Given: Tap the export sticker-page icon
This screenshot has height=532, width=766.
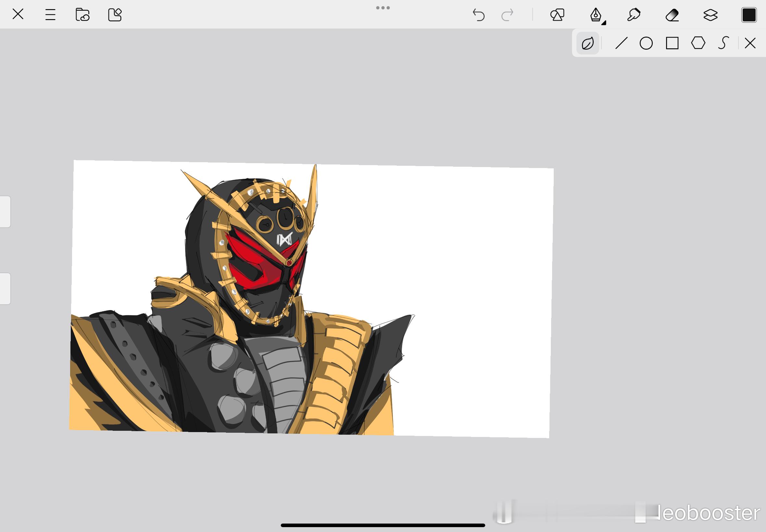Looking at the screenshot, I should click(x=115, y=15).
